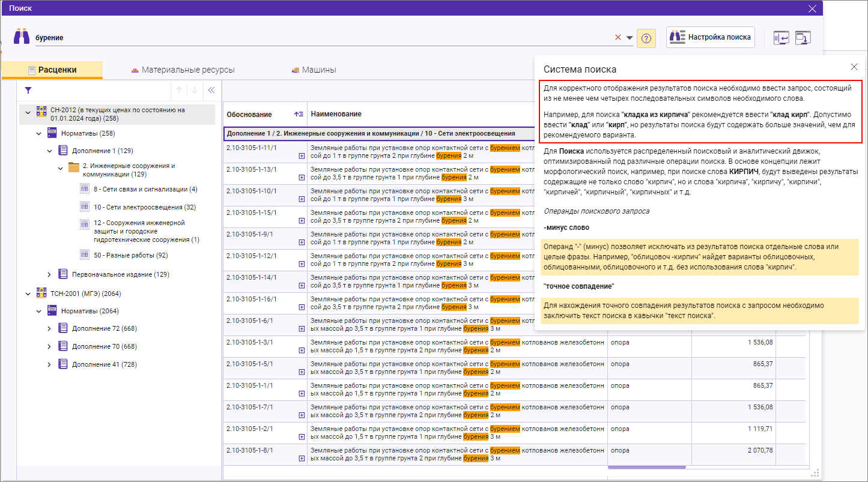This screenshot has width=868, height=482.
Task: Click the code cell 2.10-3105-1-6/1
Action: point(249,320)
